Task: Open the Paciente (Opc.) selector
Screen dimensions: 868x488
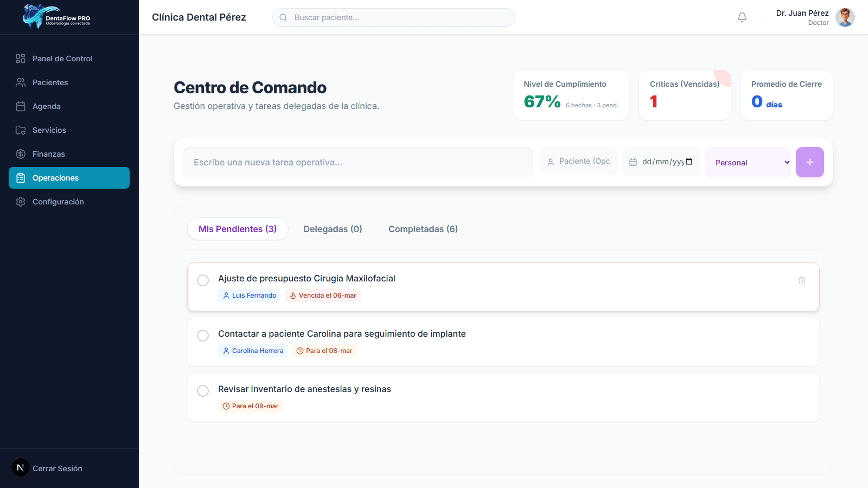Action: (x=578, y=161)
